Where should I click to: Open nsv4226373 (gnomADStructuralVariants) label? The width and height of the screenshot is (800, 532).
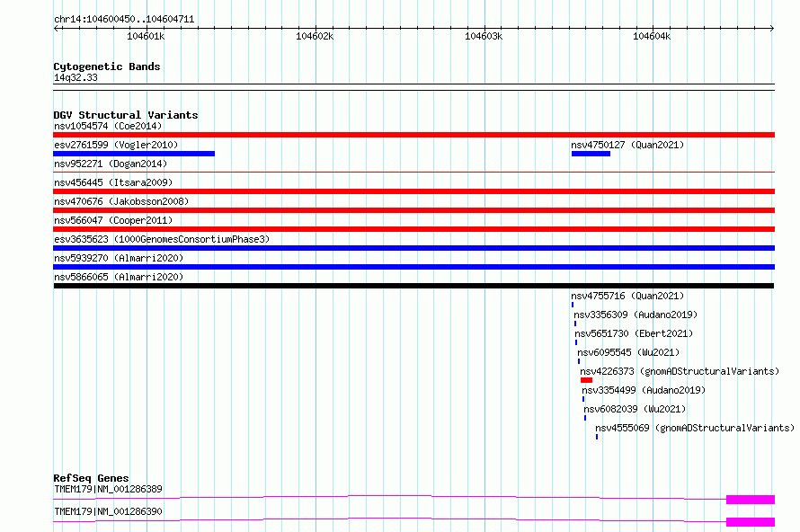point(680,371)
